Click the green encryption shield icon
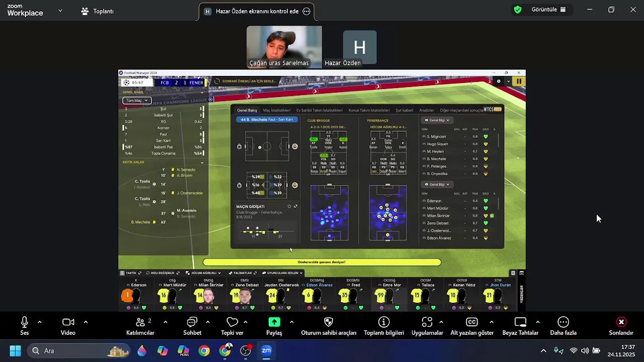Viewport: 644px width, 362px height. [518, 10]
